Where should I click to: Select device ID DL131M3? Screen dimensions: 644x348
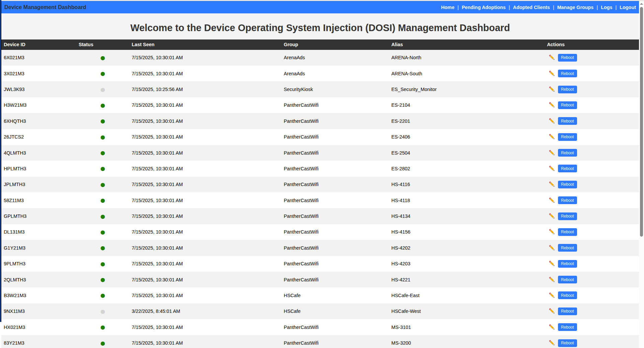[14, 232]
